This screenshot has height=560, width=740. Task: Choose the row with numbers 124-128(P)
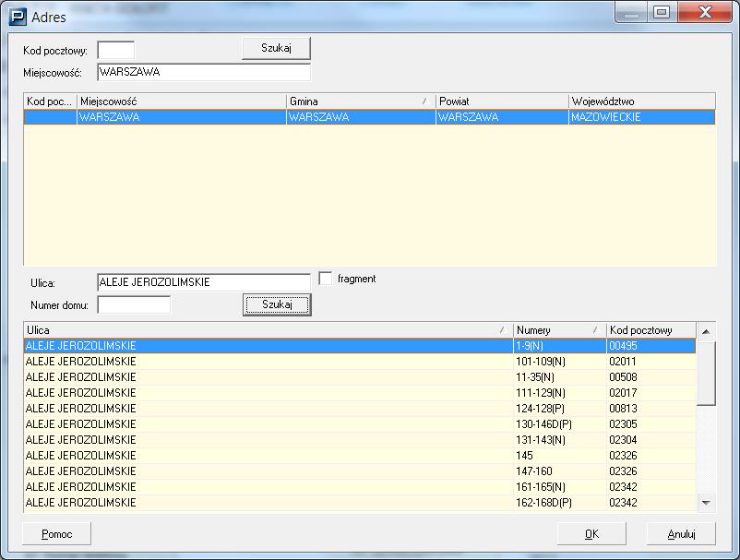pyautogui.click(x=360, y=409)
